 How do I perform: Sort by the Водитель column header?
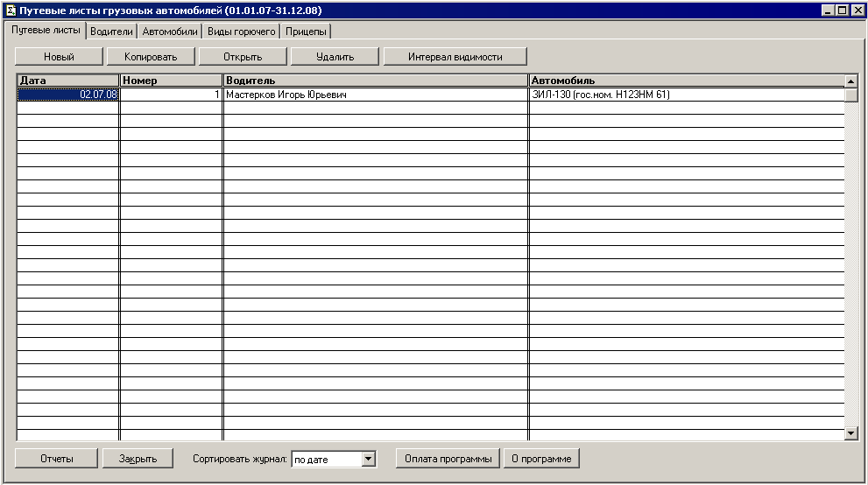[376, 81]
